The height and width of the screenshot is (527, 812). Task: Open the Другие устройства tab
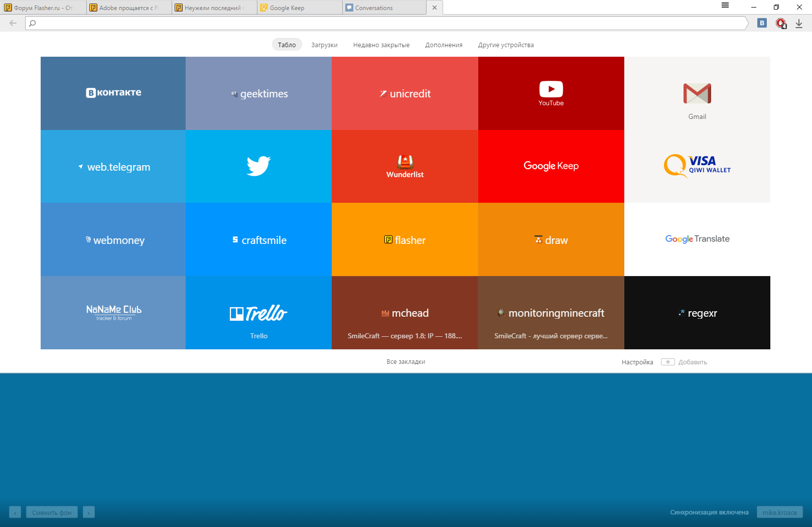click(506, 45)
